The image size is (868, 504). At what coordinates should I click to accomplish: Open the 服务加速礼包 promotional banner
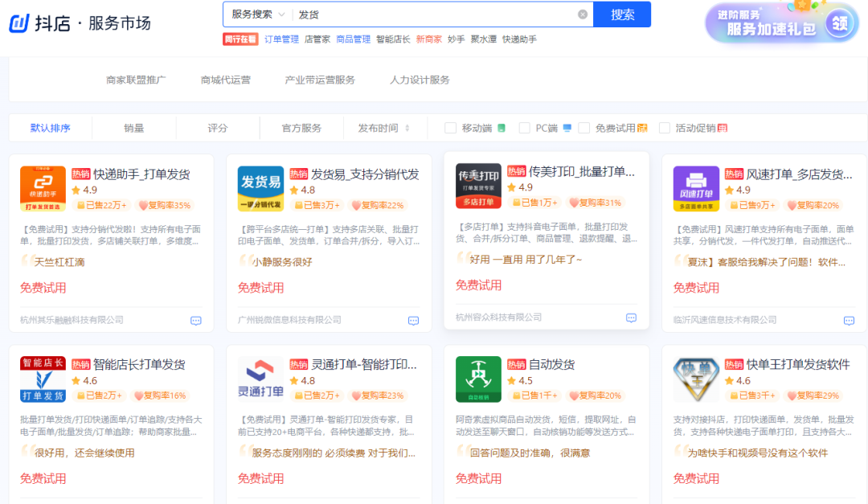point(782,23)
